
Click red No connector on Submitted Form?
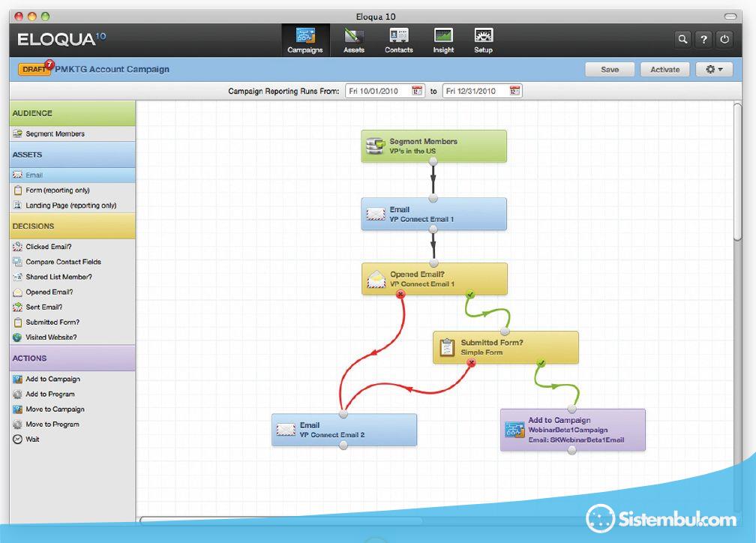click(x=472, y=363)
